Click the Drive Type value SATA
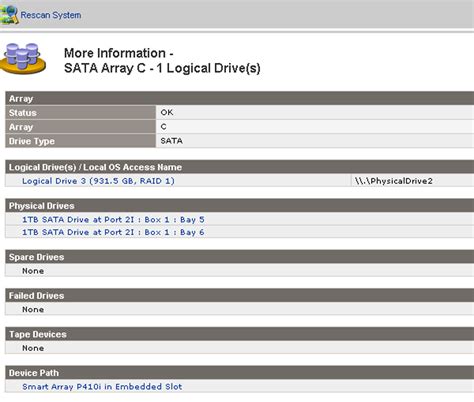Screen dimensions: 474x402 pos(171,141)
